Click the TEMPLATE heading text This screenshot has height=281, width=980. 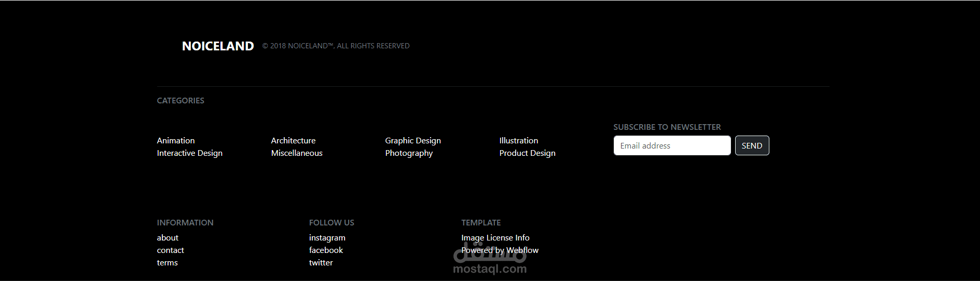pyautogui.click(x=481, y=222)
